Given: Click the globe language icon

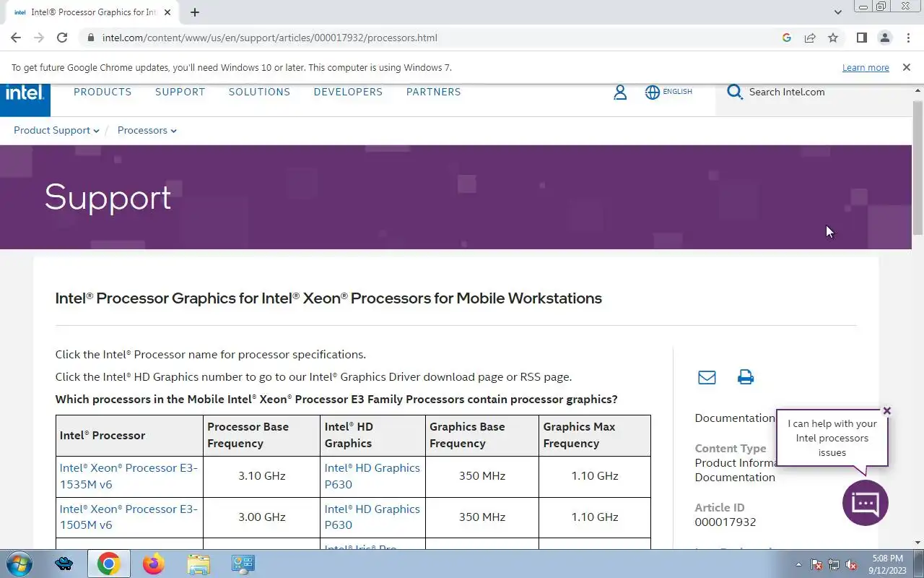Looking at the screenshot, I should pyautogui.click(x=653, y=92).
